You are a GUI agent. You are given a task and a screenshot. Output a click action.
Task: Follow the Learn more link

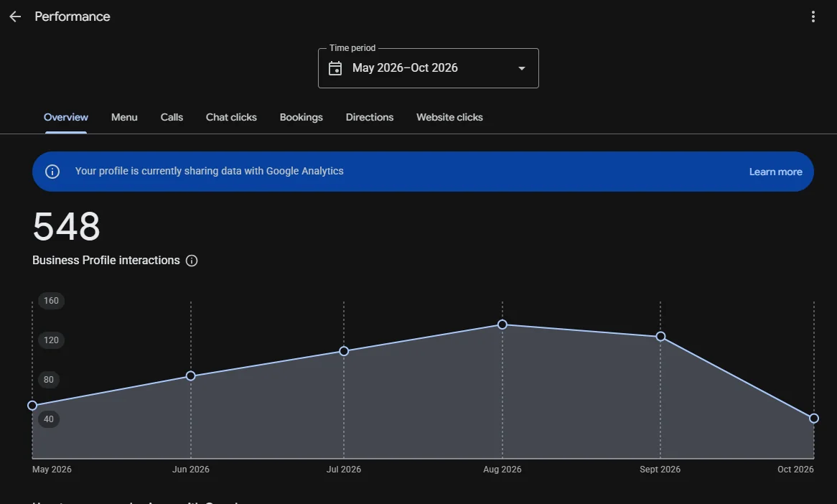coord(775,172)
